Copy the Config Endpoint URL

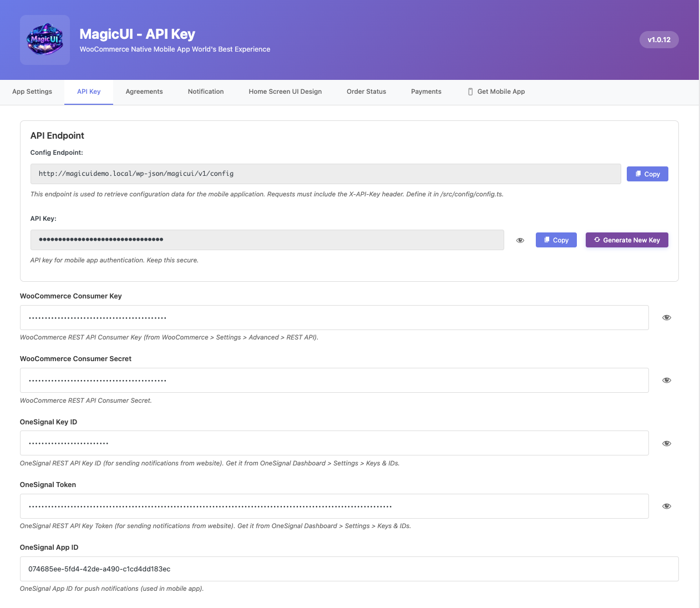point(647,174)
